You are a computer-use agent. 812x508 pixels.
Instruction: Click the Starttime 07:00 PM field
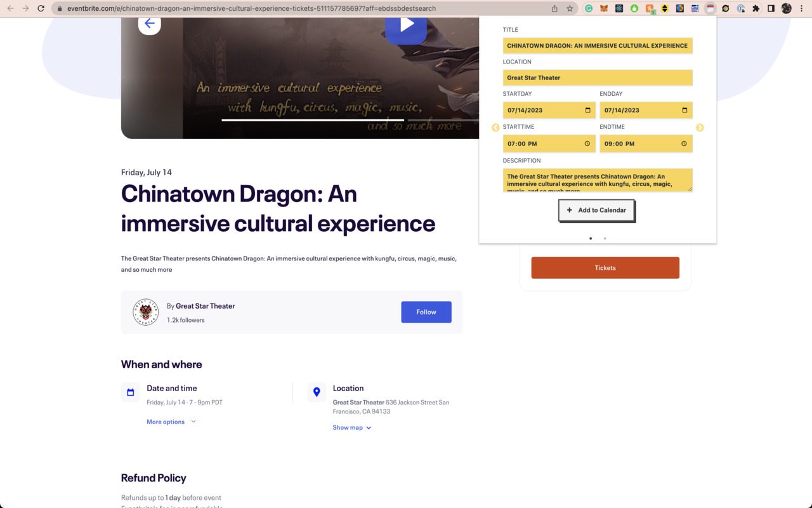click(x=549, y=144)
